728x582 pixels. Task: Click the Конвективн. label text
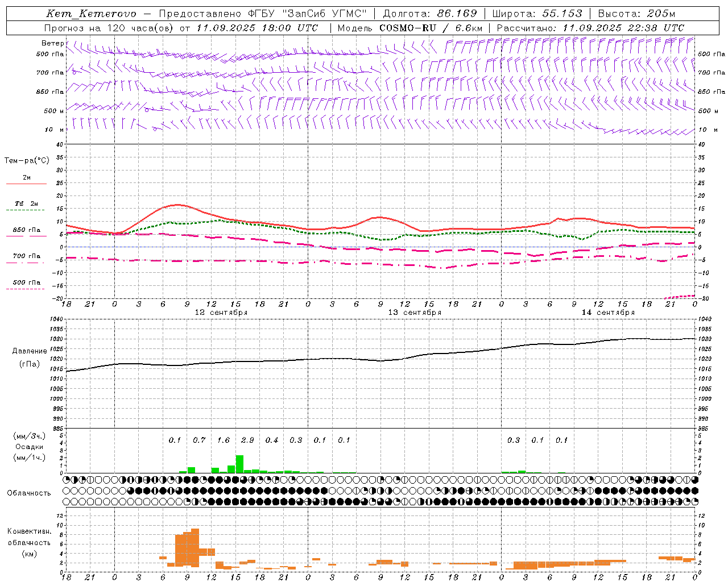coord(30,531)
